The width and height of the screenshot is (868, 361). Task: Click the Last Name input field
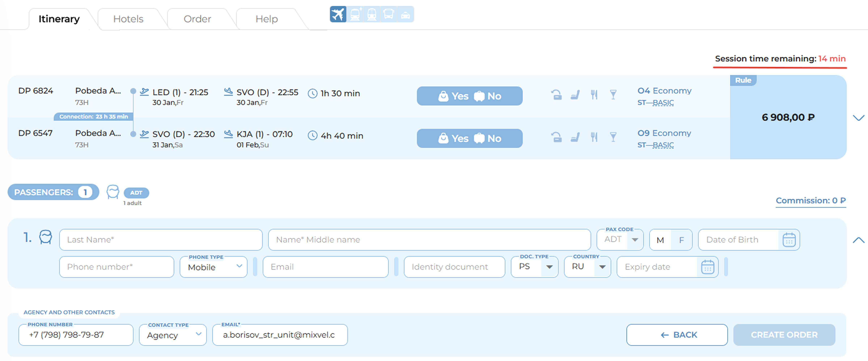tap(161, 240)
